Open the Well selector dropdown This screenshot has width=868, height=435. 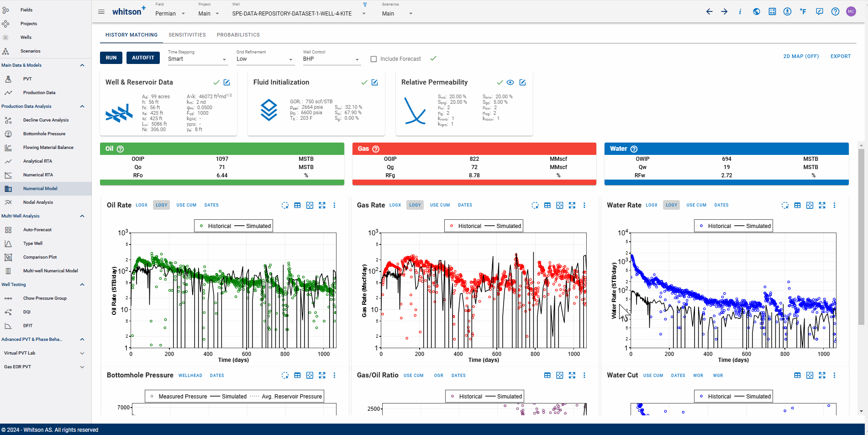click(x=299, y=14)
